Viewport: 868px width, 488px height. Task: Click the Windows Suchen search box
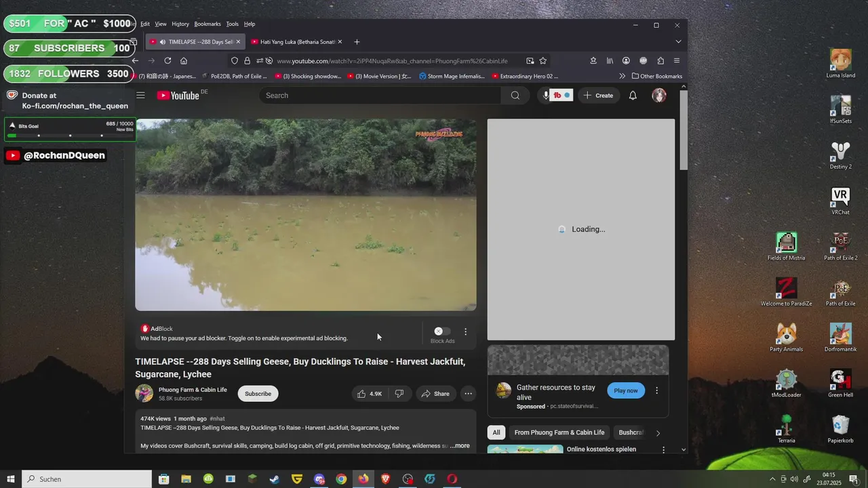(x=87, y=479)
